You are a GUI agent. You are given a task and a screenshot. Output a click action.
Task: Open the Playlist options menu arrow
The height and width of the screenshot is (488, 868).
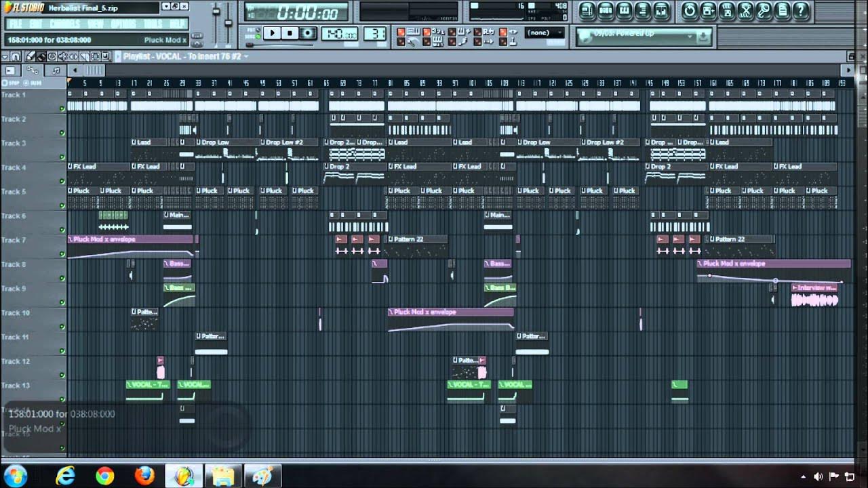click(5, 56)
